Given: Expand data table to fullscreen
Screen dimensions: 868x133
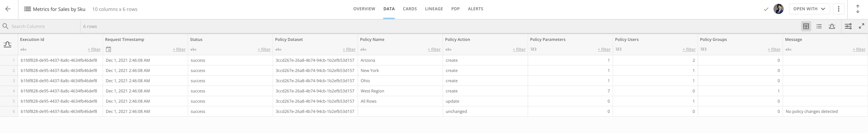Looking at the screenshot, I should click(x=861, y=26).
